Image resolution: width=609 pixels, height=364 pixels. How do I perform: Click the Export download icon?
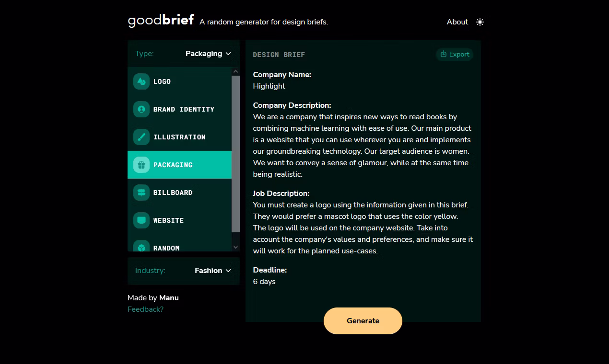(444, 54)
